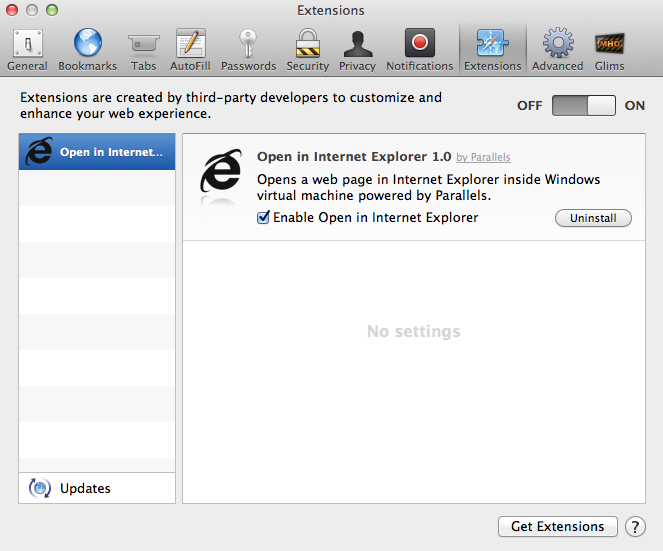The image size is (663, 551).
Task: Open the General preferences pane
Action: click(x=27, y=50)
